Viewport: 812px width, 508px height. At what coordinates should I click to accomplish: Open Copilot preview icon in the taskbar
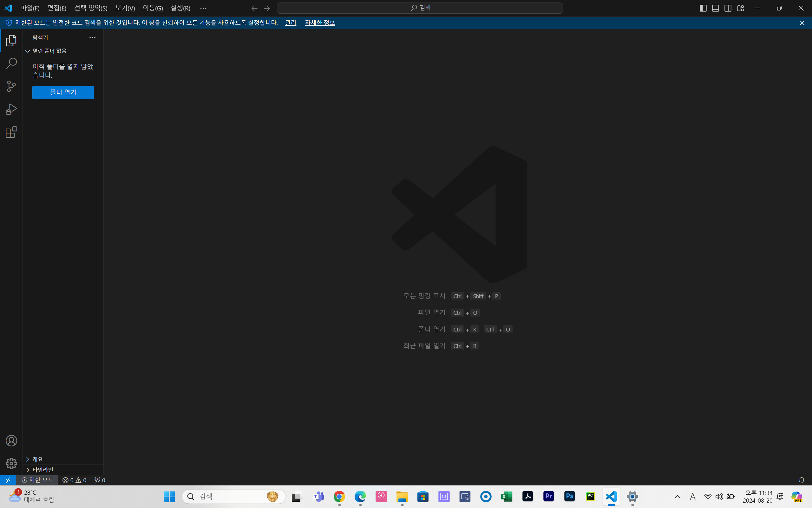pos(797,497)
